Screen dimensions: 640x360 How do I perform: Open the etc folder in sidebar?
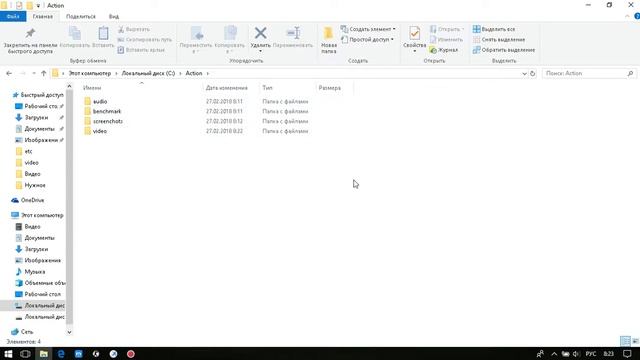pos(28,151)
